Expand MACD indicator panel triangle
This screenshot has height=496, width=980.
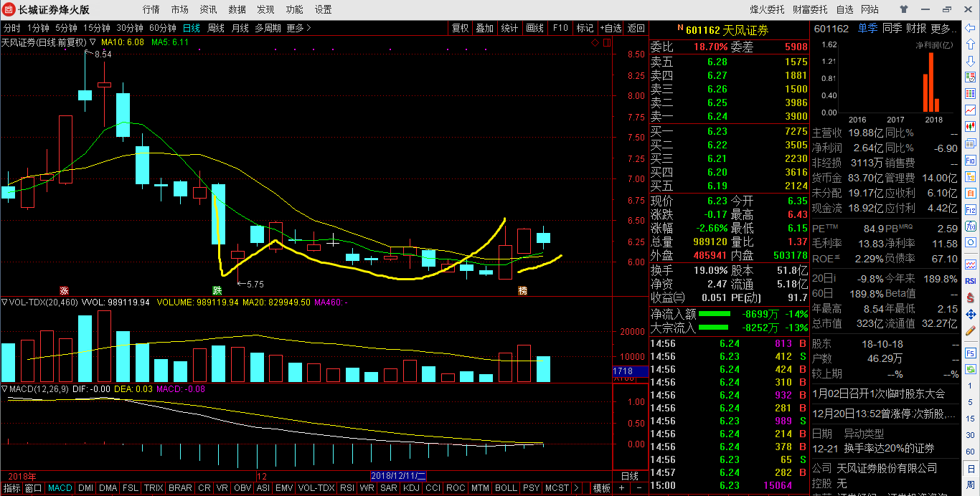4,388
